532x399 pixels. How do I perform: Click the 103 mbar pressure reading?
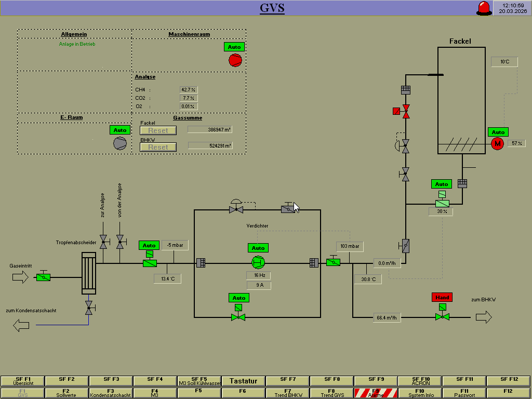(x=350, y=246)
